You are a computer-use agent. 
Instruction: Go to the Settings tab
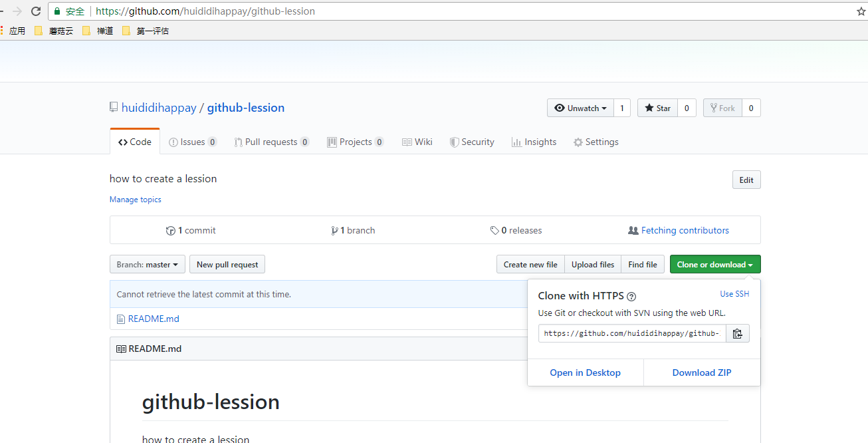pyautogui.click(x=596, y=142)
